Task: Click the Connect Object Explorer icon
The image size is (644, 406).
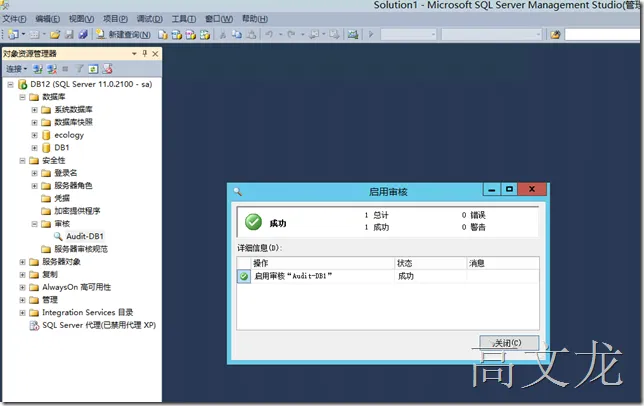Action: [37, 69]
